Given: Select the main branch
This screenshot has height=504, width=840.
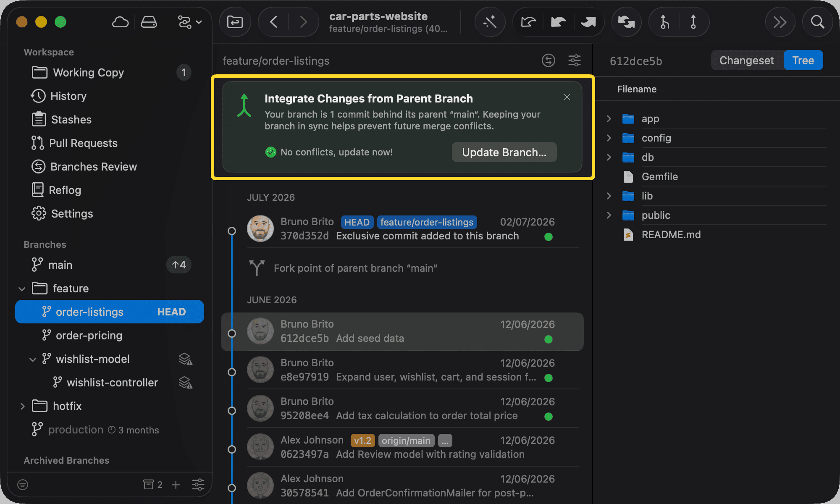Looking at the screenshot, I should (x=110, y=265).
